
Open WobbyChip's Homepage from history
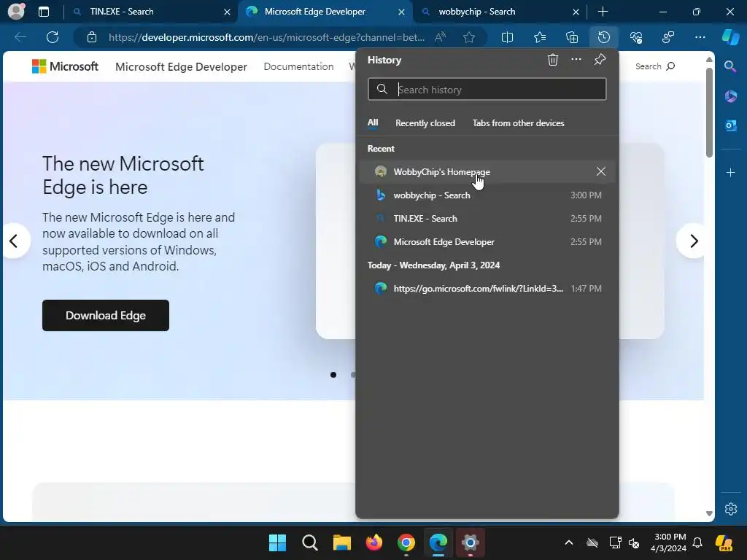[x=487, y=172]
